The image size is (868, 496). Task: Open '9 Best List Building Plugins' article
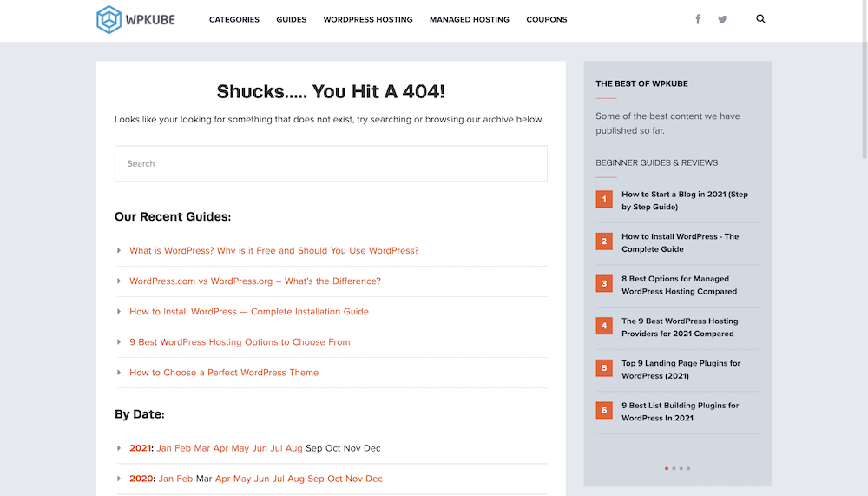coord(681,412)
